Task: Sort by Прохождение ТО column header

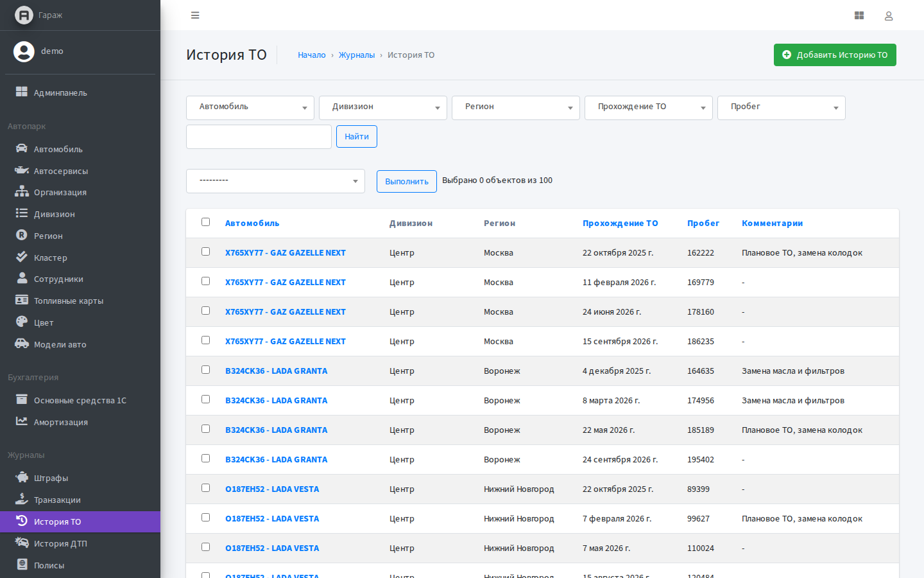Action: tap(620, 223)
